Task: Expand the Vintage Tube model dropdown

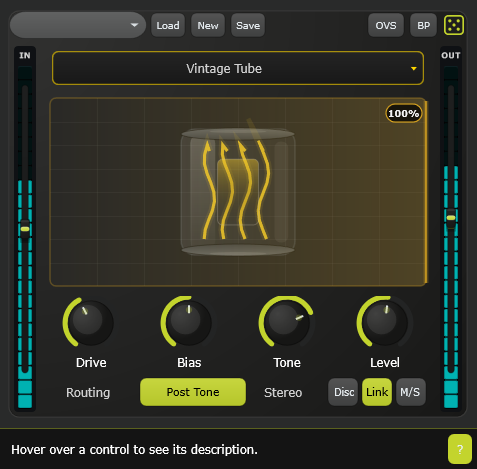Action: click(x=238, y=68)
